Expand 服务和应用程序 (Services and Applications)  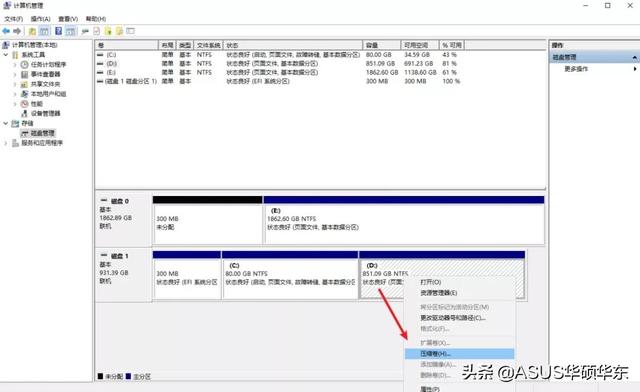tap(6, 143)
